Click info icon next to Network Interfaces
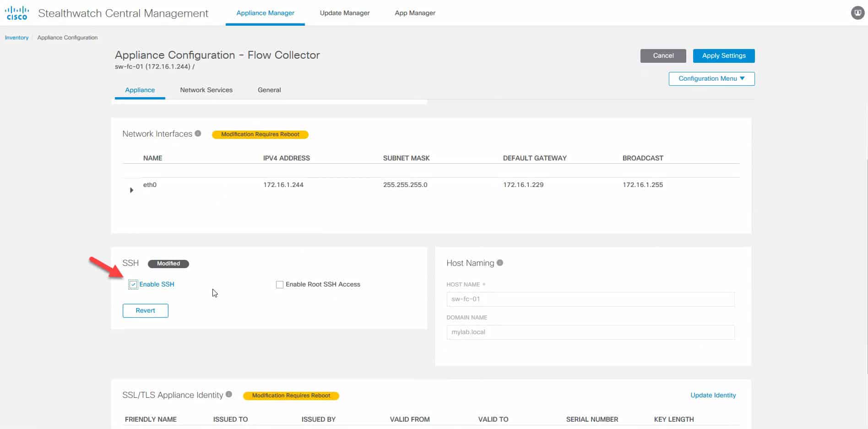The image size is (868, 429). point(198,133)
